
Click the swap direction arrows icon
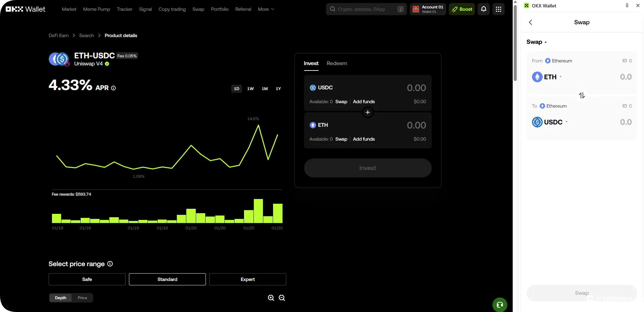tap(582, 95)
